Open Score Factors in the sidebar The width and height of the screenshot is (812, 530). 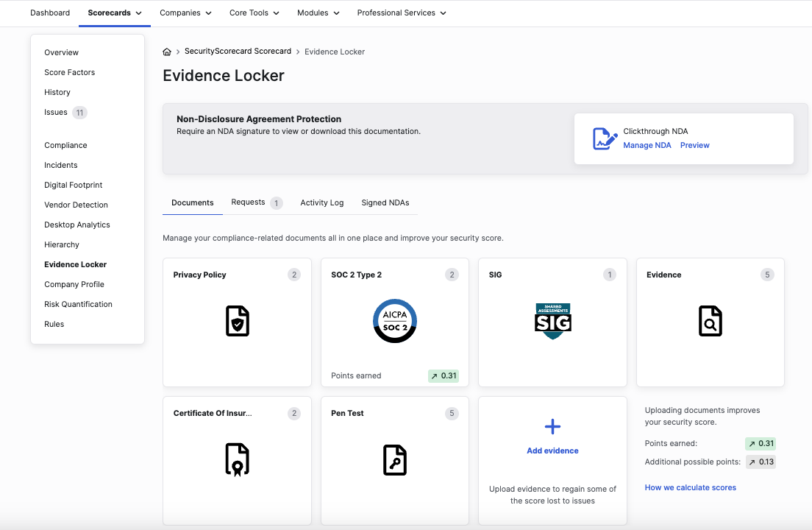70,73
